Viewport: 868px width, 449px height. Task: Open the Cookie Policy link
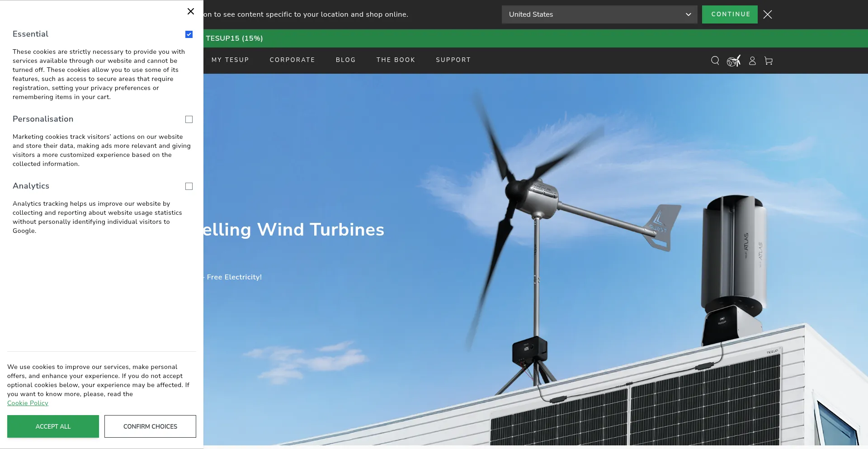28,403
